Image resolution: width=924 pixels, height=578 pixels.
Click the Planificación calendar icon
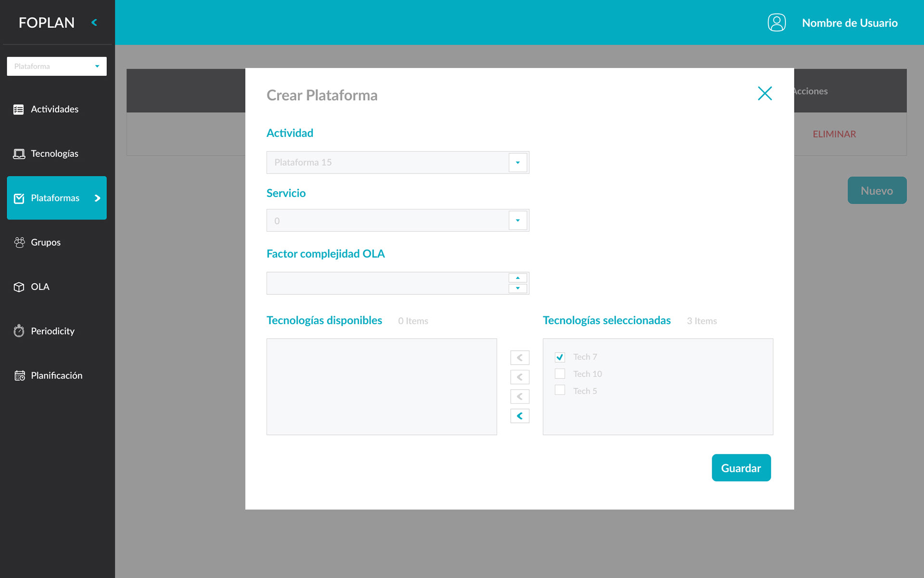(19, 376)
